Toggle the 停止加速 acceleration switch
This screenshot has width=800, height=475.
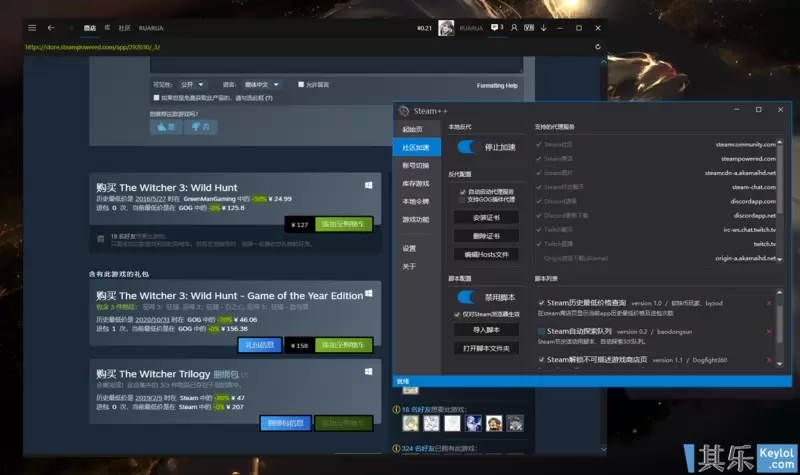tap(468, 147)
